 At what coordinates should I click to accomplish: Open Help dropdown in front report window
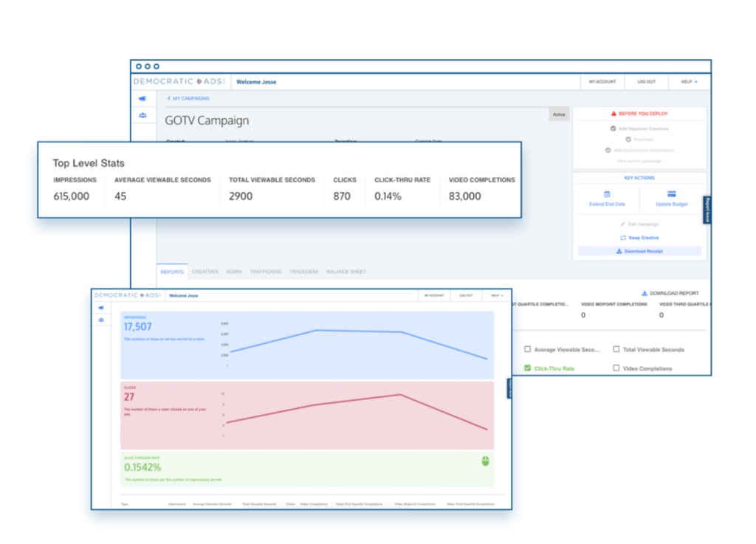(497, 295)
